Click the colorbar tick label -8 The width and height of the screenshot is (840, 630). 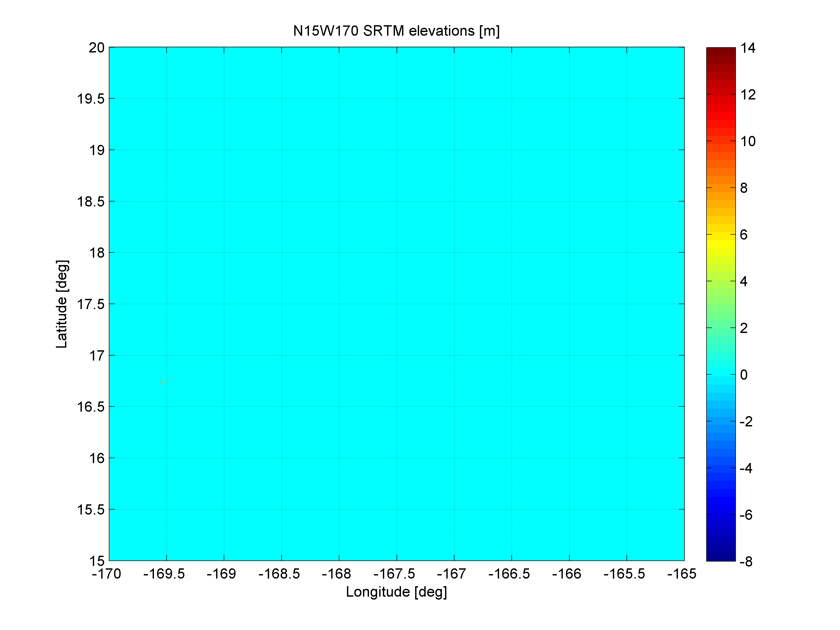746,561
